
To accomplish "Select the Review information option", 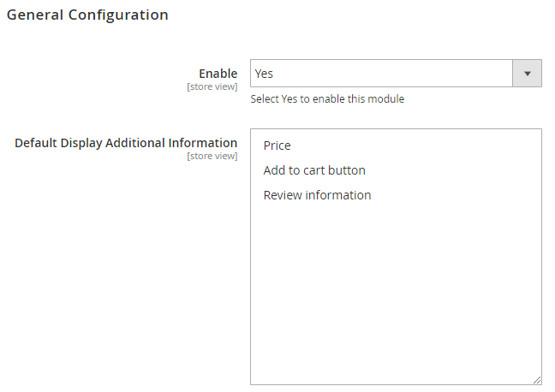I will tap(317, 195).
